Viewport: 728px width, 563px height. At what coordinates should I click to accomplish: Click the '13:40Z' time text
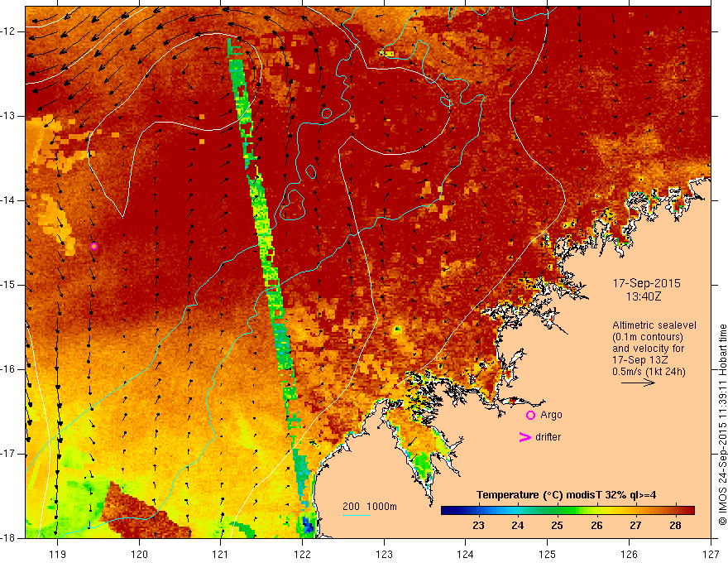[x=644, y=296]
